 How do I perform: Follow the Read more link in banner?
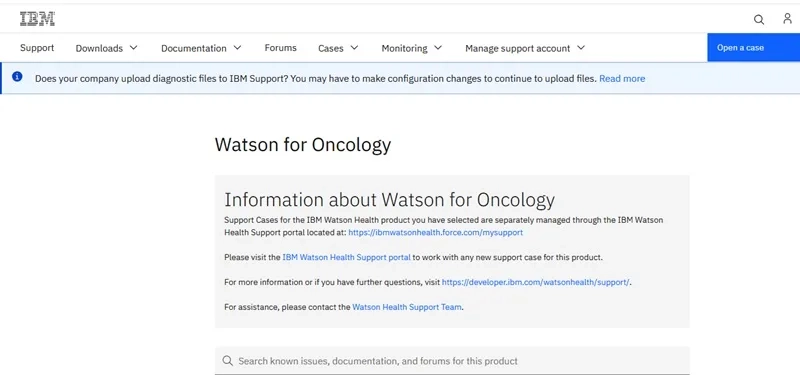tap(622, 79)
